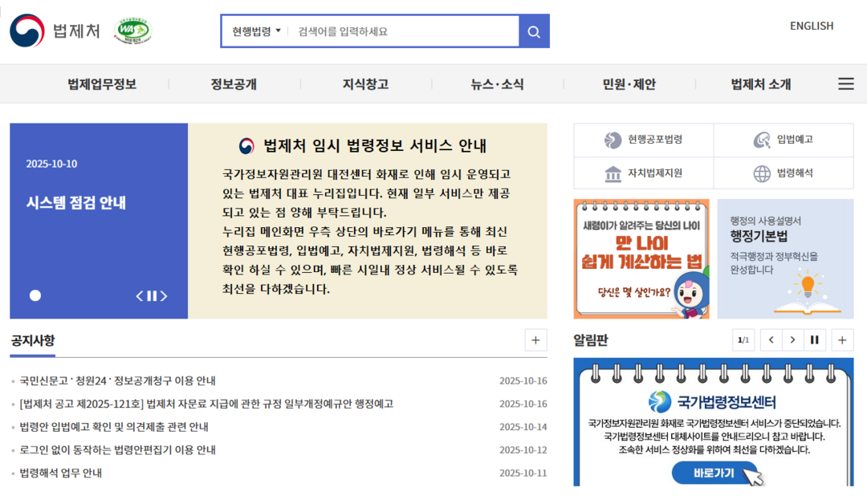The image size is (867, 504).
Task: Open the hamburger full menu icon
Action: click(x=845, y=84)
